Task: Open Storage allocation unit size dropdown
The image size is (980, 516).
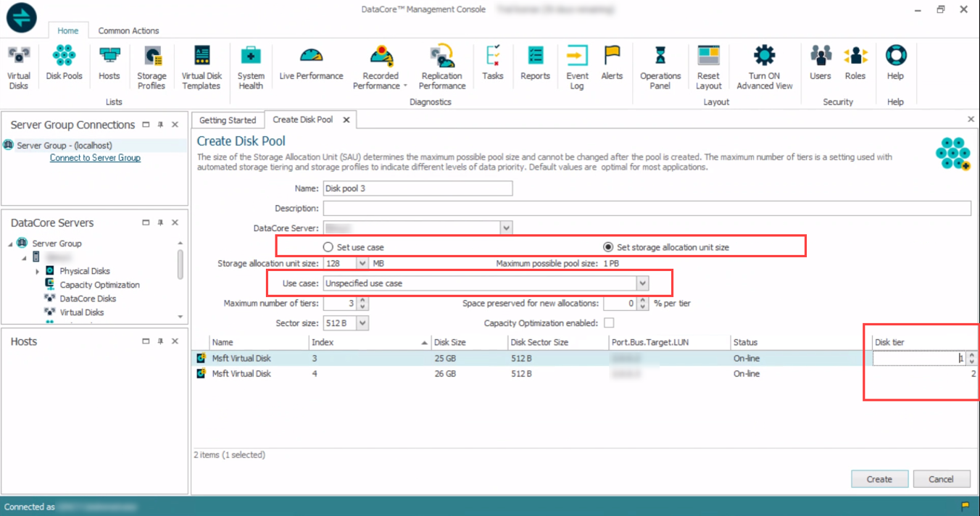Action: coord(362,263)
